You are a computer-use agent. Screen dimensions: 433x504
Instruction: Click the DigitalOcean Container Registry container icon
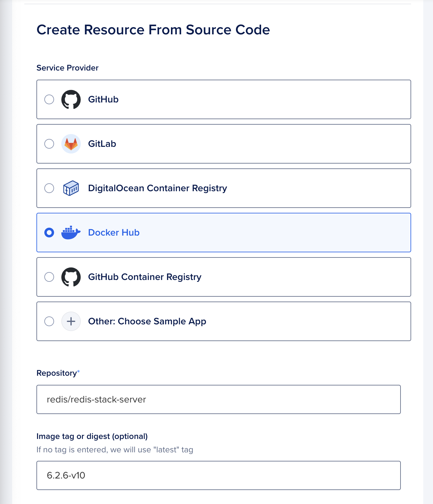tap(71, 188)
